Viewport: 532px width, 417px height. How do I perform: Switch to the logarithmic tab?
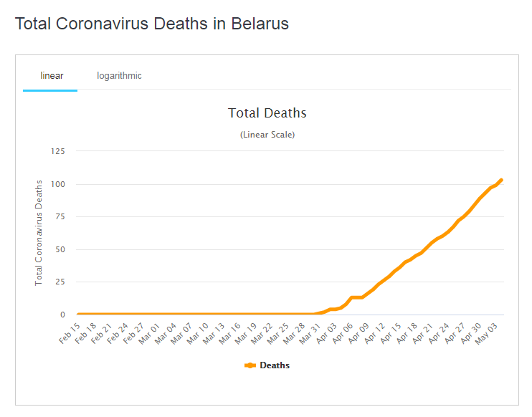pos(119,75)
